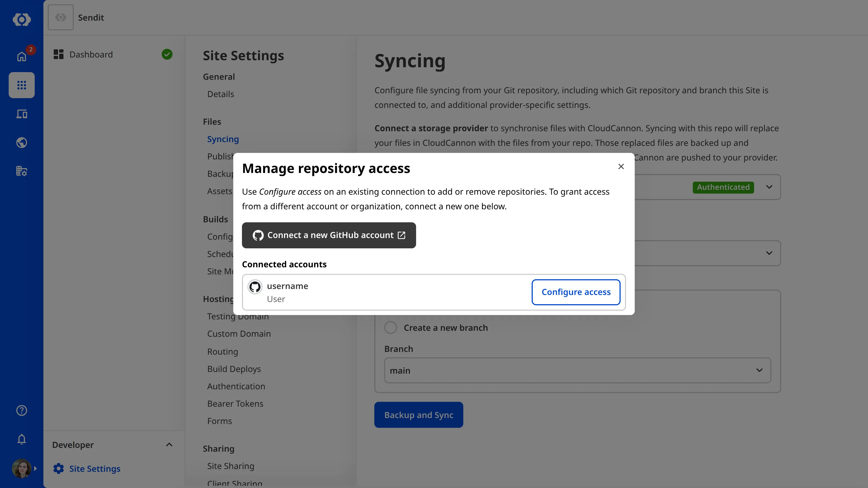Click the Site Settings gear icon
The width and height of the screenshot is (868, 488).
[x=58, y=468]
